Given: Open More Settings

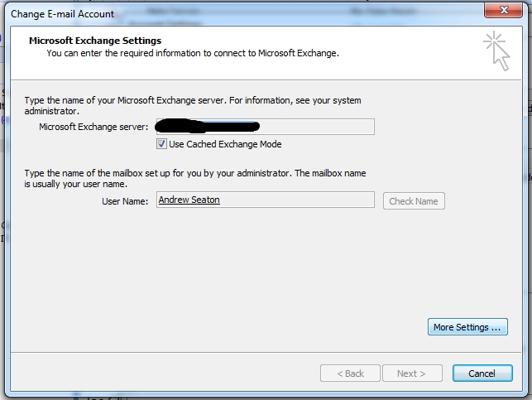Looking at the screenshot, I should click(x=467, y=327).
